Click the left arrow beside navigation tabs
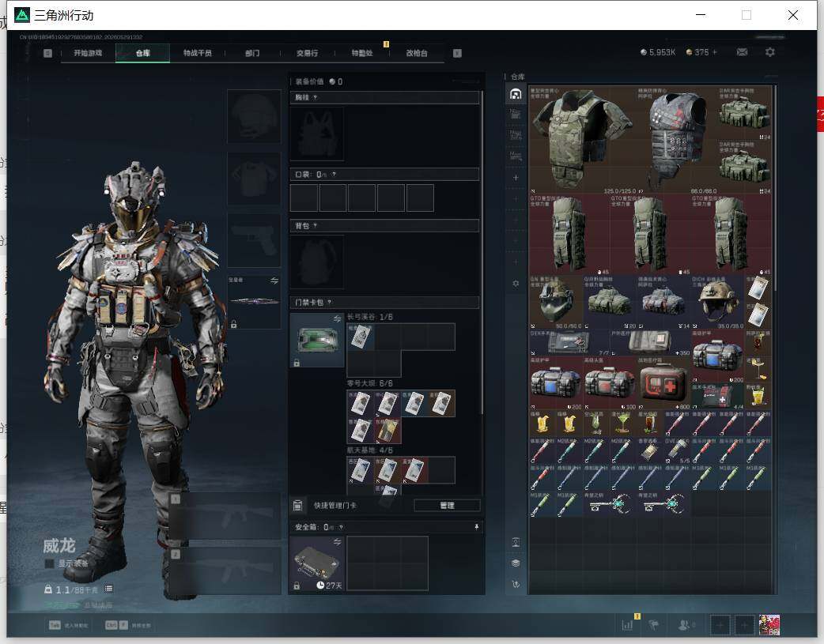Viewport: 824px width, 644px height. pyautogui.click(x=47, y=53)
